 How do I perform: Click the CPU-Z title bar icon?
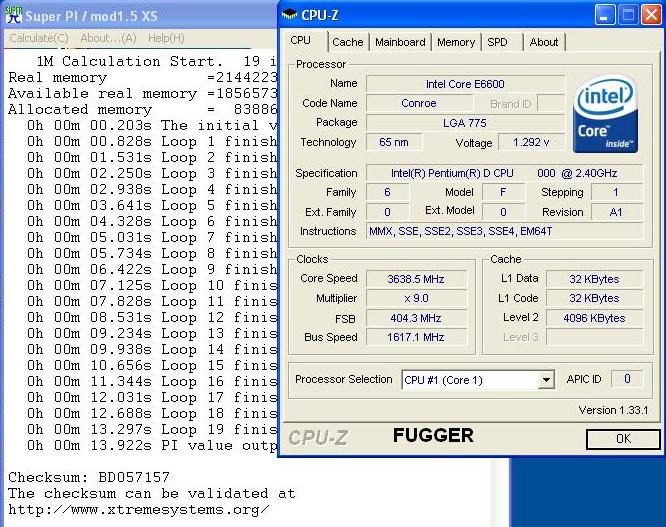click(x=290, y=14)
